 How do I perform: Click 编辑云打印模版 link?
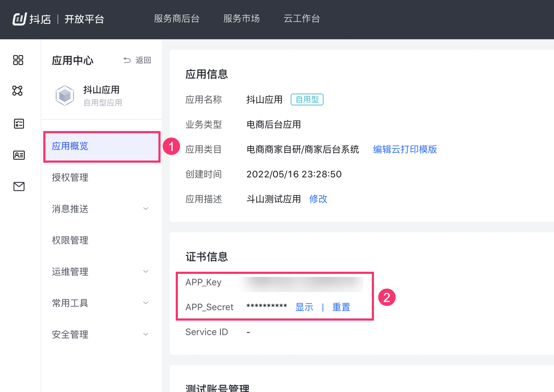pyautogui.click(x=405, y=149)
